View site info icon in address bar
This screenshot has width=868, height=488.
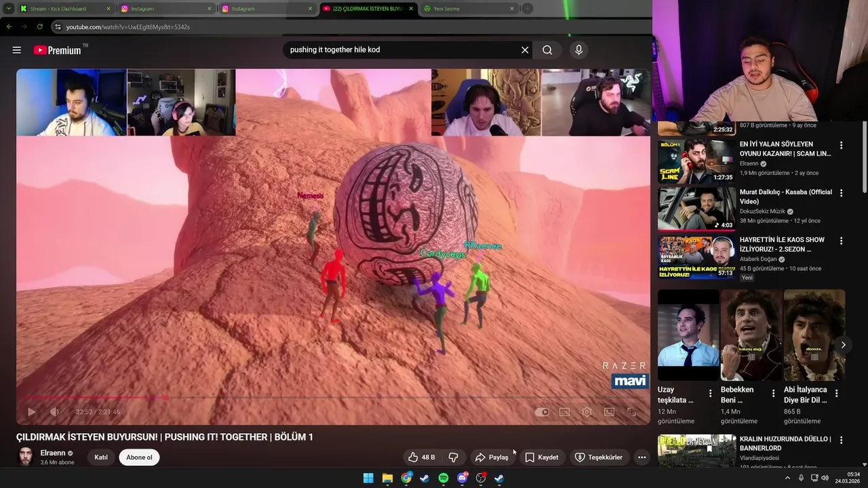tap(58, 27)
